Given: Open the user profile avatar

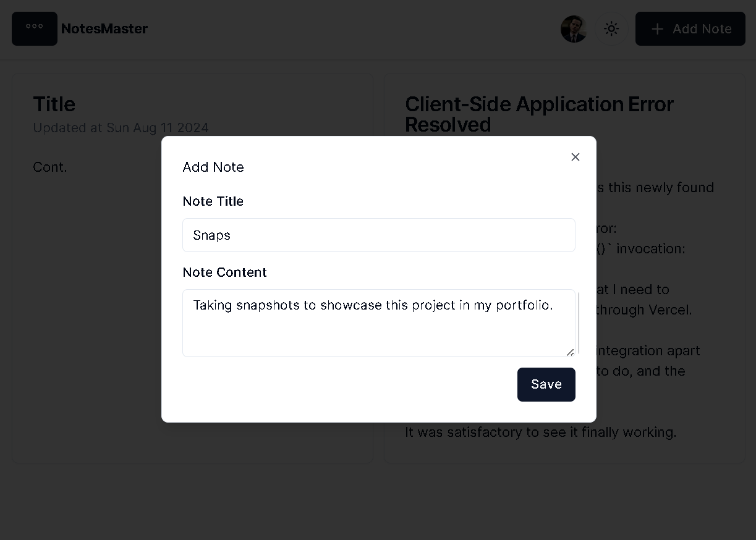Looking at the screenshot, I should tap(574, 28).
